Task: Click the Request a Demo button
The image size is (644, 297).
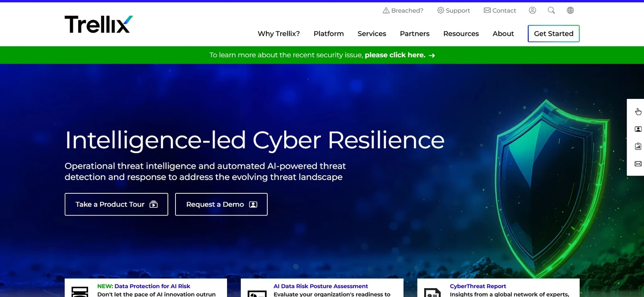Action: click(221, 204)
